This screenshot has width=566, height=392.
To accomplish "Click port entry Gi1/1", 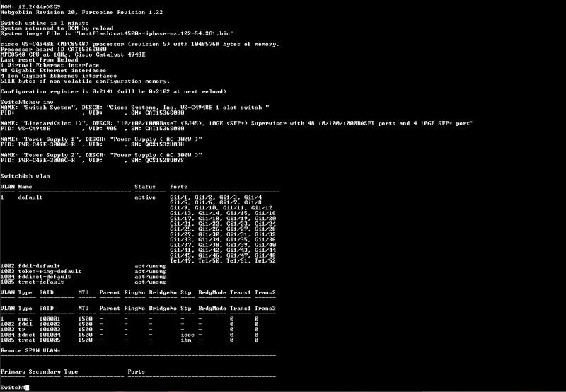I will tap(180, 197).
